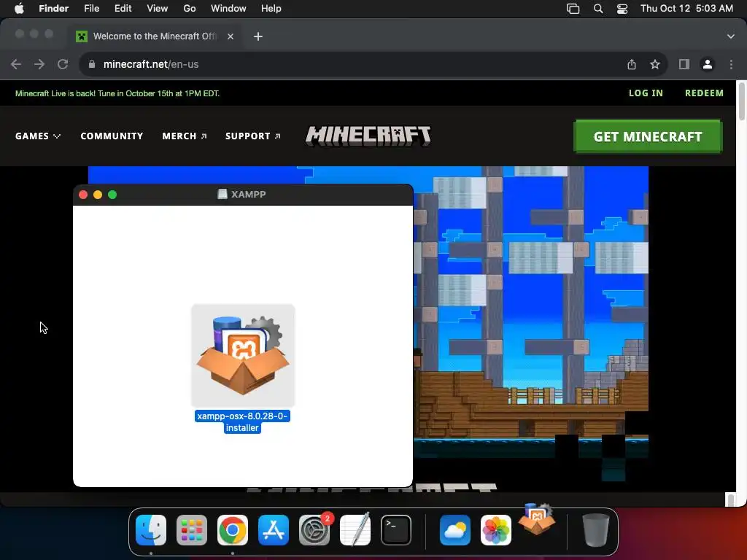Select the XAMPP installer package icon

tap(243, 355)
